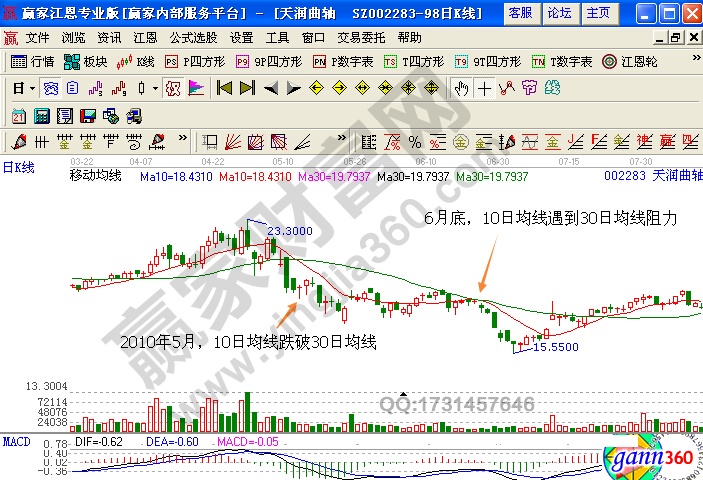The width and height of the screenshot is (703, 480).
Task: Jump to first record arrow button
Action: click(x=224, y=88)
